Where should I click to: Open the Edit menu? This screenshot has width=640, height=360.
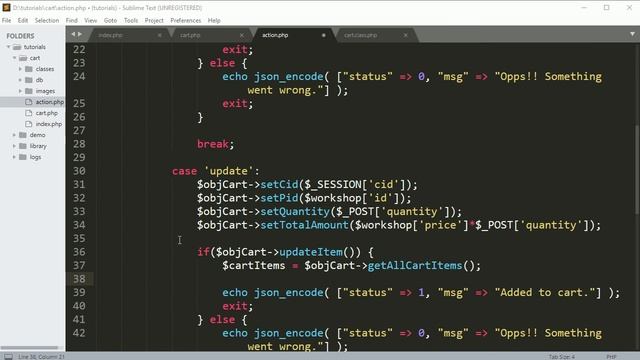tap(23, 20)
